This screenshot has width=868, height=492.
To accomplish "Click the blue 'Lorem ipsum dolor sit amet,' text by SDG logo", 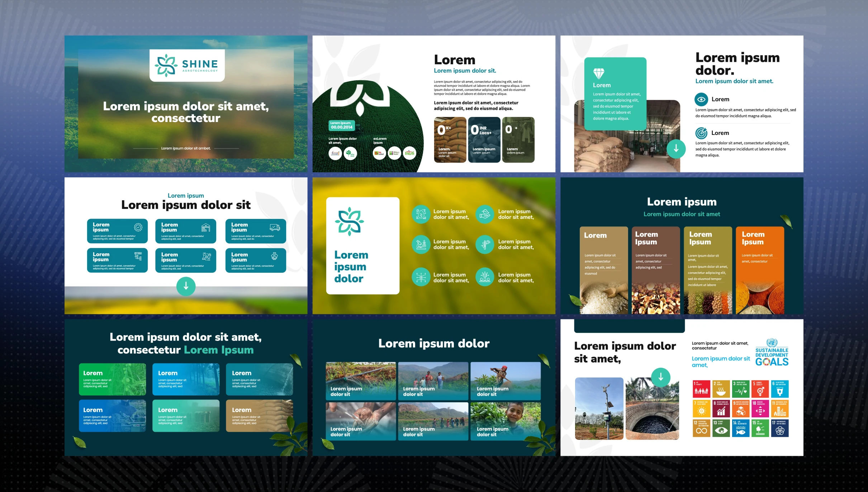I will [721, 362].
